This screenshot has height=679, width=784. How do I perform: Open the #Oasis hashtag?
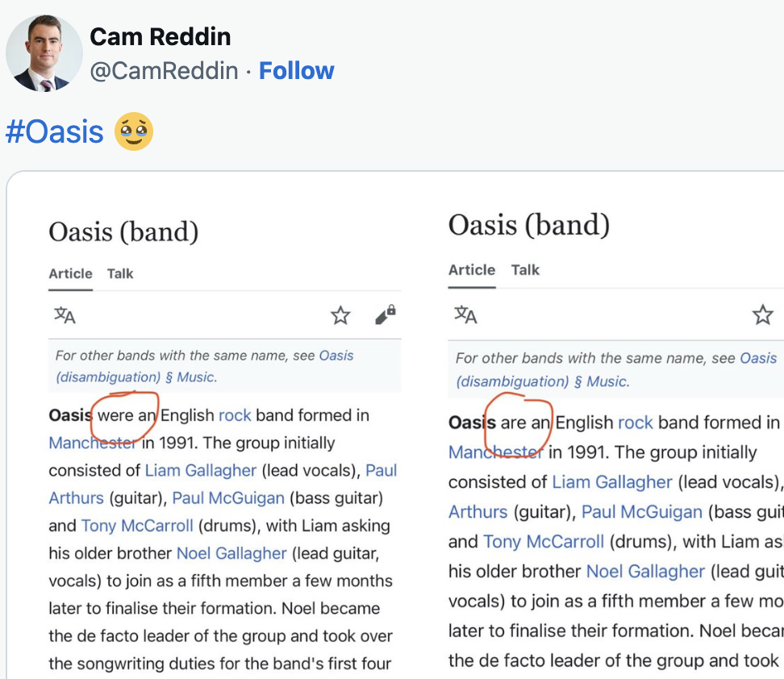[x=55, y=131]
